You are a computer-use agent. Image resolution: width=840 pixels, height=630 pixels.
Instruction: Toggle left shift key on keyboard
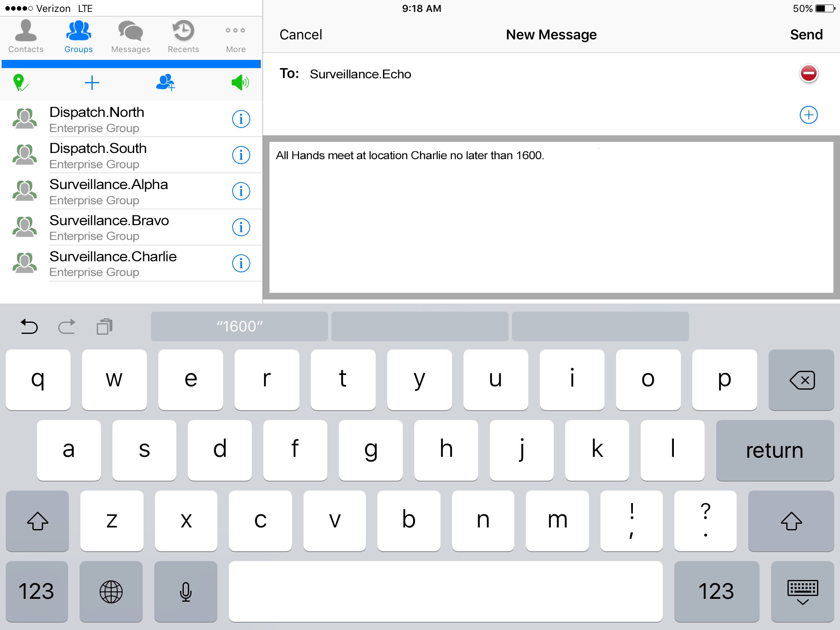[37, 521]
